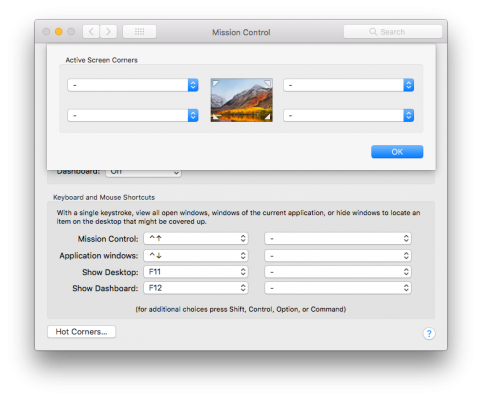Open the Dashboard popup menu
Screen dimensions: 482x400
tap(143, 173)
